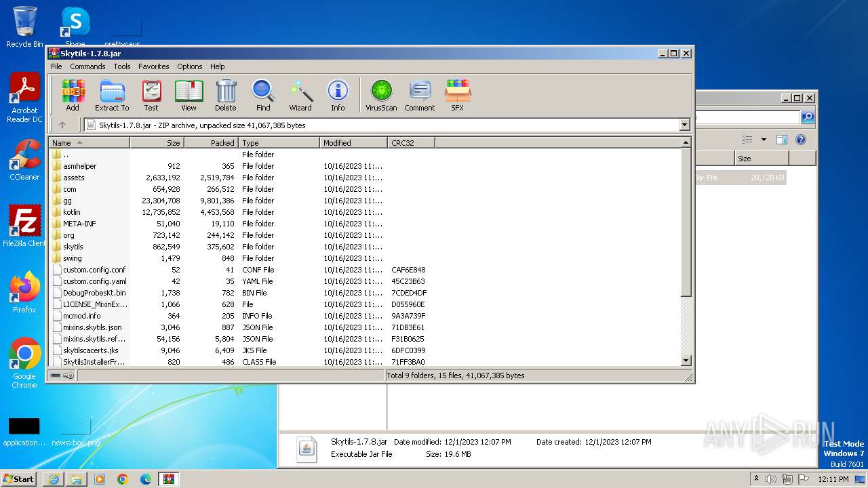Start VirusScan on the archive
868x488 pixels.
click(x=381, y=95)
